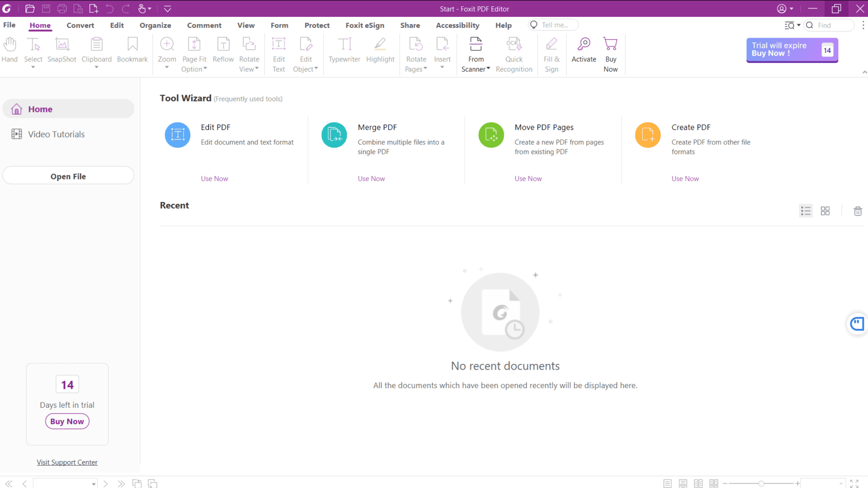Click the Buy Now button in trial box
Screen dimensions: 868x488
tap(67, 421)
